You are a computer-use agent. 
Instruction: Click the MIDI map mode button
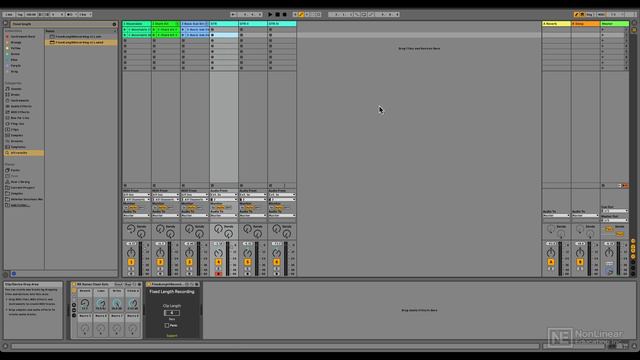click(601, 14)
